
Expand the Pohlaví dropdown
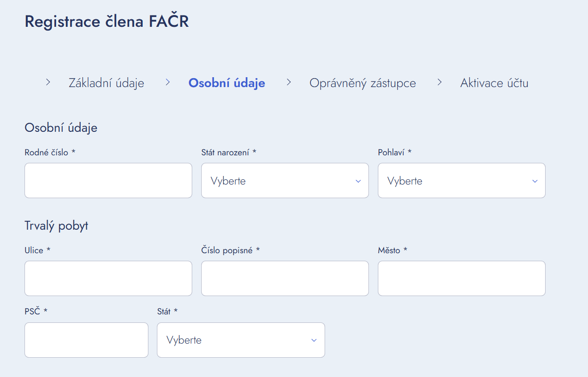coord(461,181)
